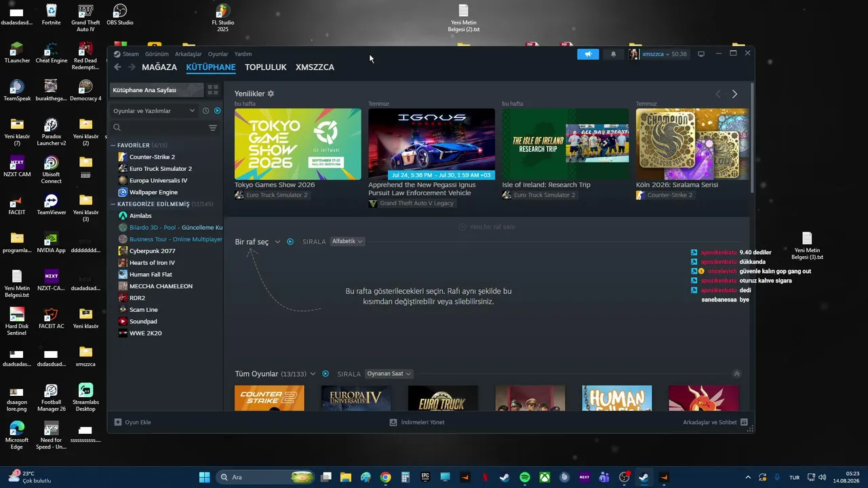Open the Cheat Engine desktop shortcut
The height and width of the screenshot is (488, 868).
click(x=52, y=53)
